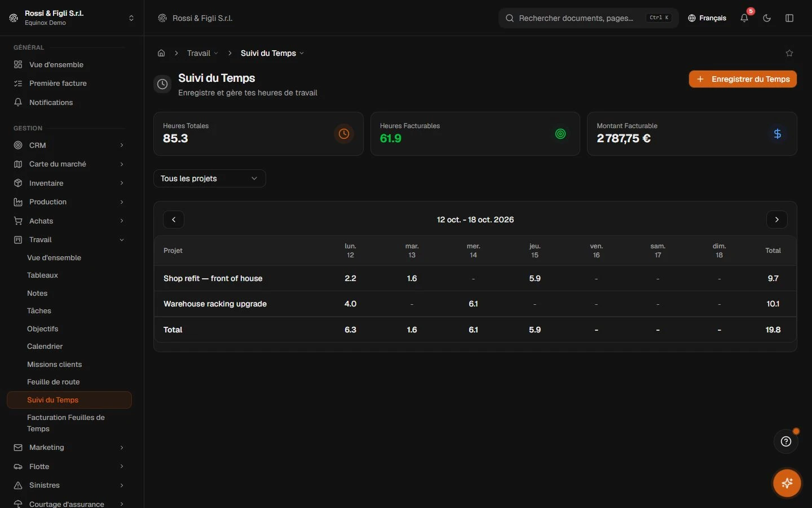Click the Suivi du Temps clock header icon

(x=162, y=84)
